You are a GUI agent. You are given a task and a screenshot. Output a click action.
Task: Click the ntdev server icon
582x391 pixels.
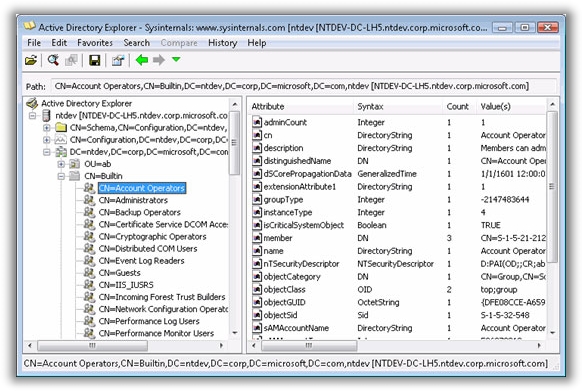click(x=46, y=115)
